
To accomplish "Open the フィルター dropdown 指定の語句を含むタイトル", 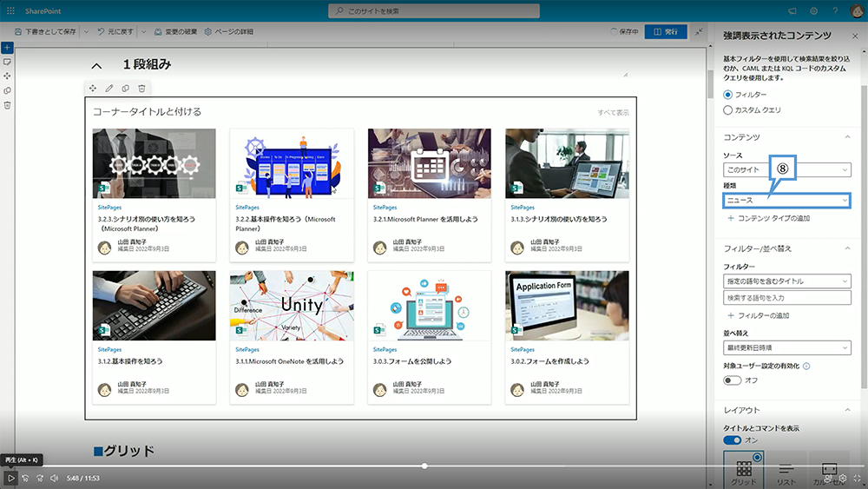I will pyautogui.click(x=786, y=281).
